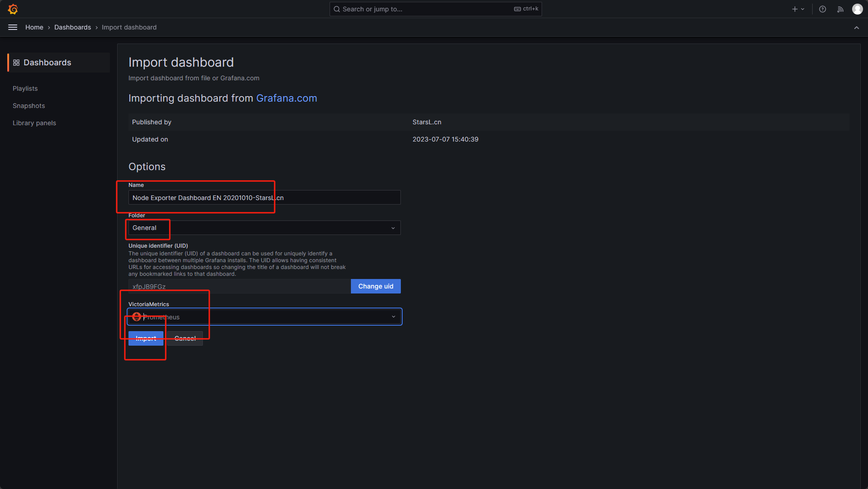868x489 pixels.
Task: Select Import dashboard breadcrumb
Action: (129, 27)
